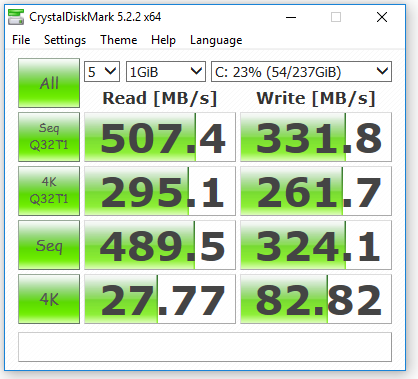
Task: Open the Settings menu
Action: coord(65,40)
